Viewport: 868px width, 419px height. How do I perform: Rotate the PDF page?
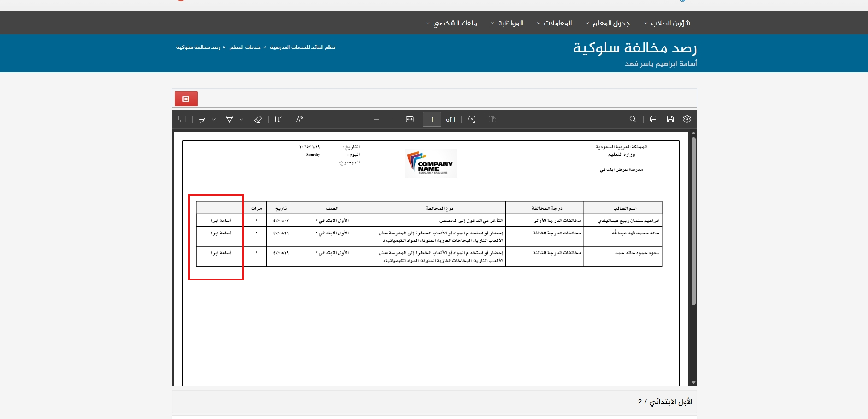click(x=472, y=119)
